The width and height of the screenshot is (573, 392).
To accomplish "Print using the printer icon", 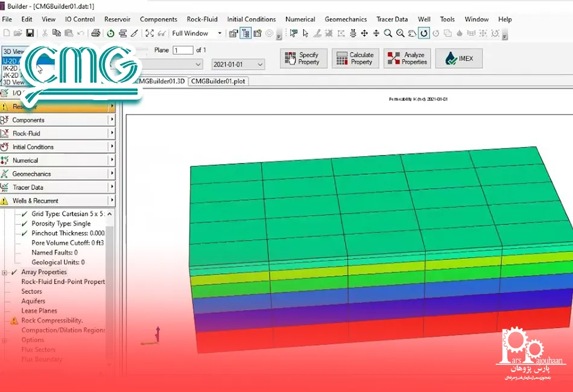I will click(x=96, y=33).
